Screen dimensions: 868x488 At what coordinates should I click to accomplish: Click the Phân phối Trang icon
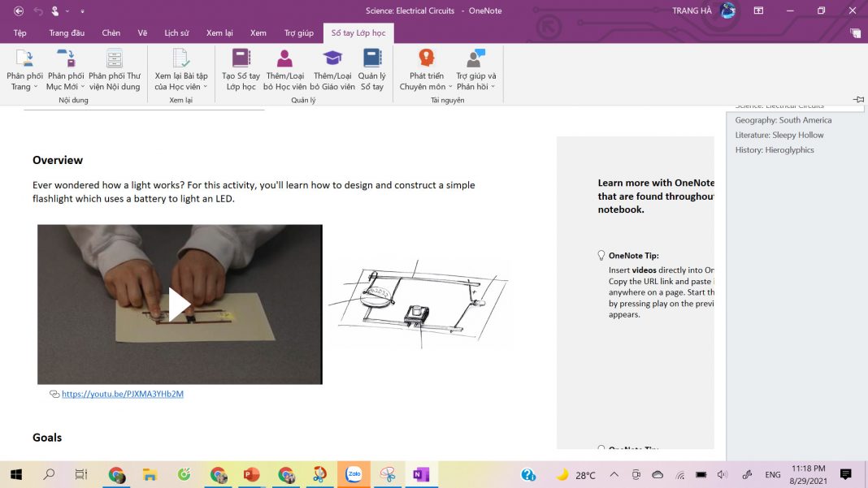24,59
